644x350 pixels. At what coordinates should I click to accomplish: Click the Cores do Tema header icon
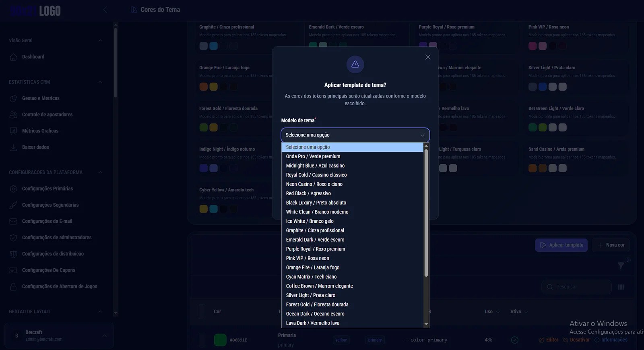(134, 10)
